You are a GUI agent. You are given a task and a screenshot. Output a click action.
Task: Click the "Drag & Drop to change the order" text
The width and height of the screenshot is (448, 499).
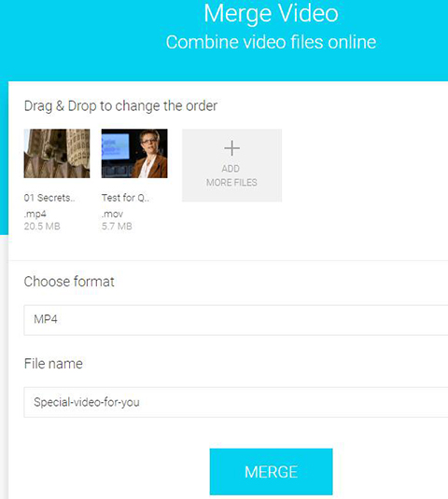click(x=120, y=106)
